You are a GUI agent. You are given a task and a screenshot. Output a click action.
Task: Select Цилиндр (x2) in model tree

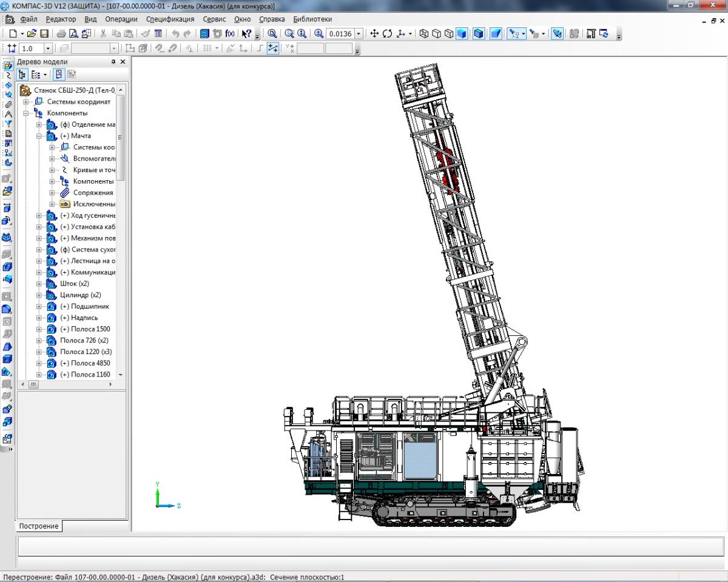tap(80, 295)
